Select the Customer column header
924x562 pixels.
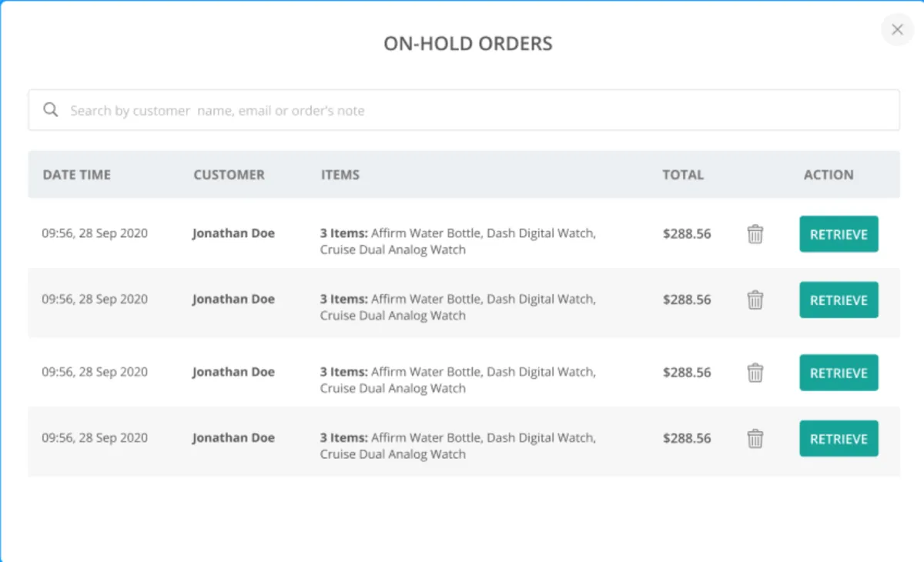click(229, 175)
